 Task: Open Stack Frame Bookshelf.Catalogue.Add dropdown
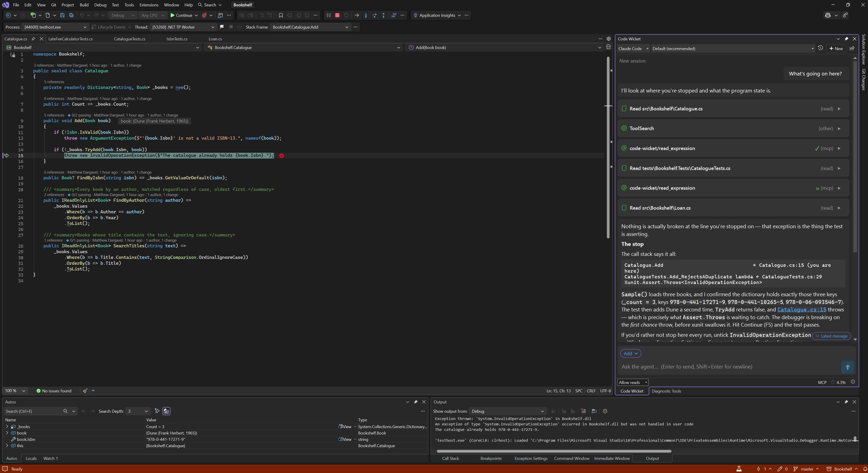pyautogui.click(x=310, y=27)
